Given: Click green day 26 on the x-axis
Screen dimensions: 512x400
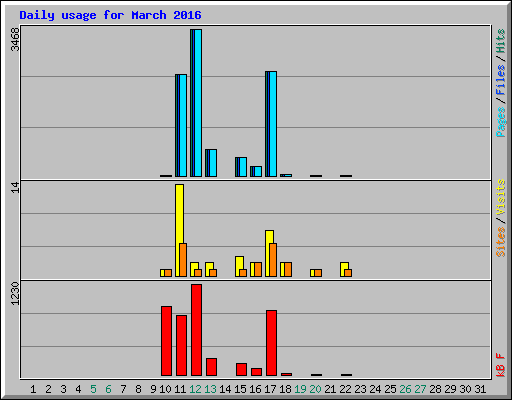Looking at the screenshot, I should click(405, 389).
